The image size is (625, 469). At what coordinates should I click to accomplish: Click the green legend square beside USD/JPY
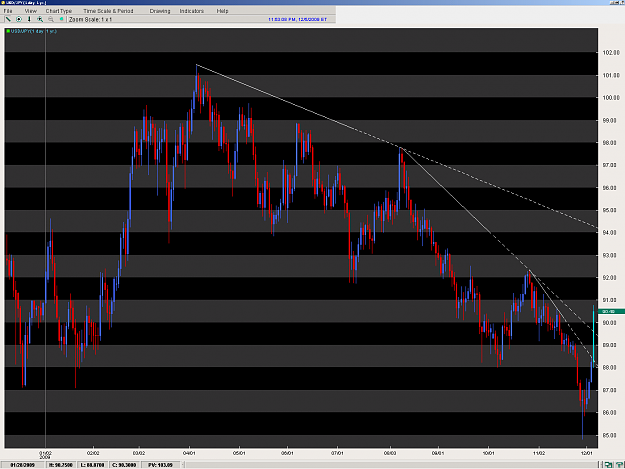point(8,31)
